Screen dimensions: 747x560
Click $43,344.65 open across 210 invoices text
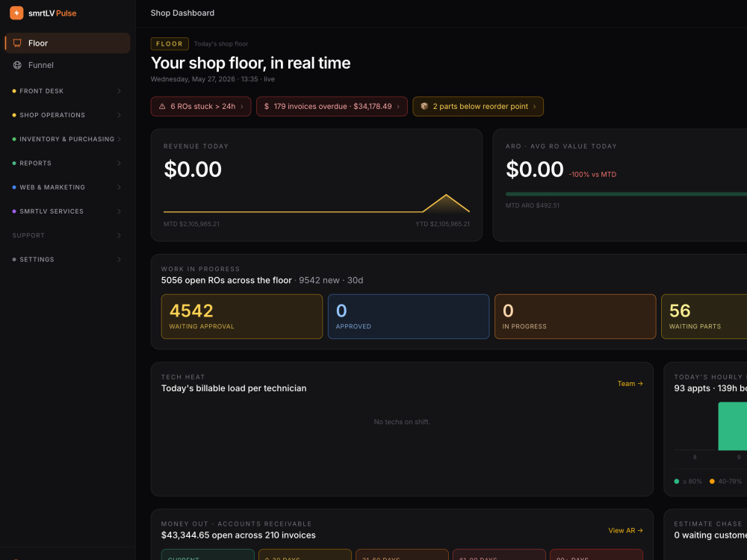pos(238,535)
